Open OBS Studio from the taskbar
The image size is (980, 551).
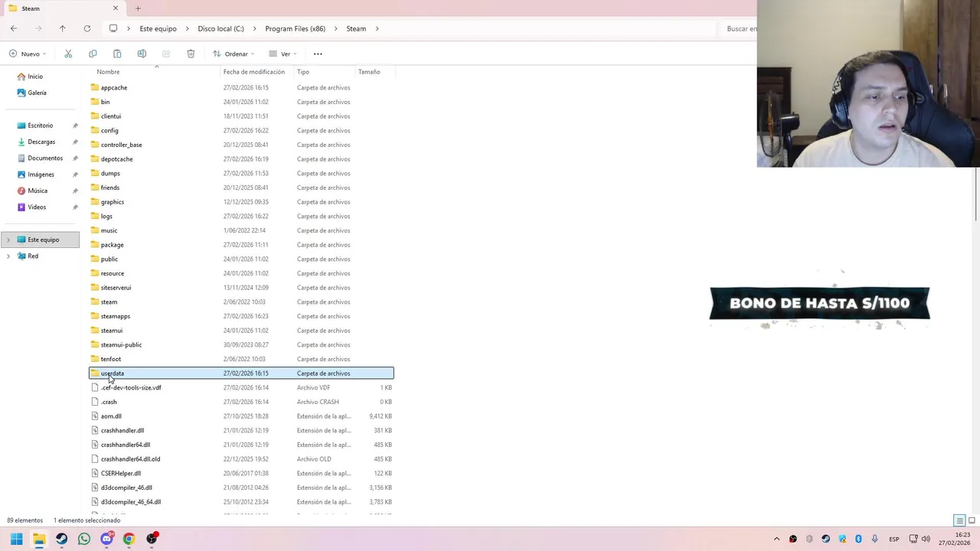pyautogui.click(x=152, y=539)
